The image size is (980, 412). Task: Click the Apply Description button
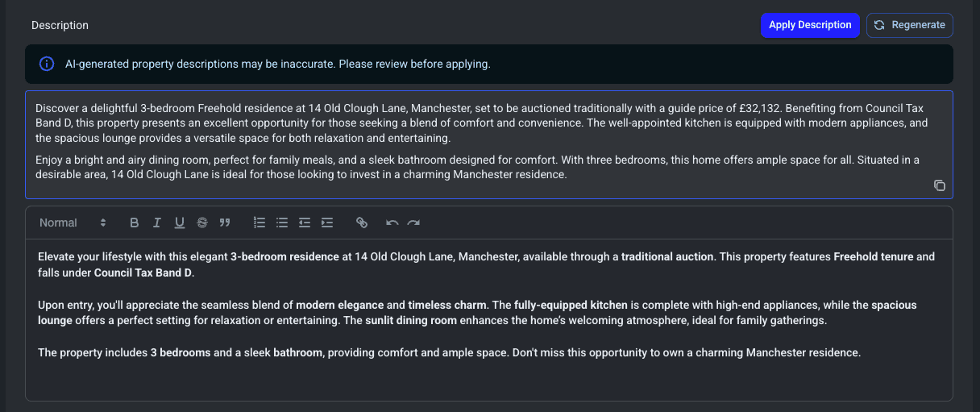(810, 25)
